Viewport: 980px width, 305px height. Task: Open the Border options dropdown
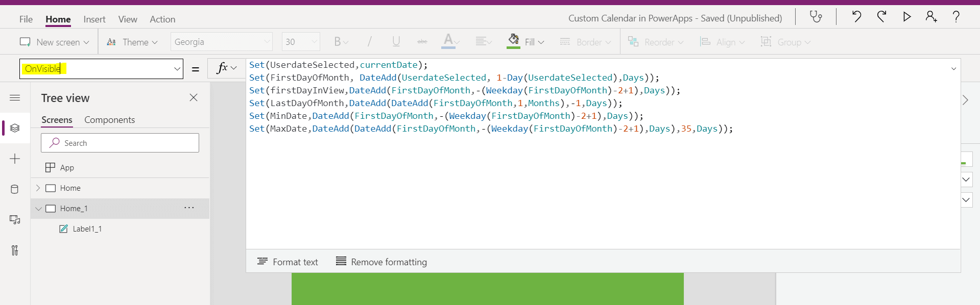(585, 42)
